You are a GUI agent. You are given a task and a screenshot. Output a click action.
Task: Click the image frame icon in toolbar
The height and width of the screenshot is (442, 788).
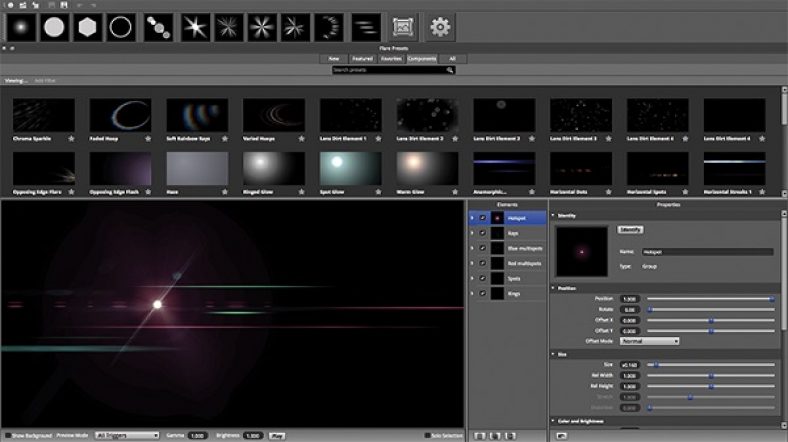coord(402,27)
